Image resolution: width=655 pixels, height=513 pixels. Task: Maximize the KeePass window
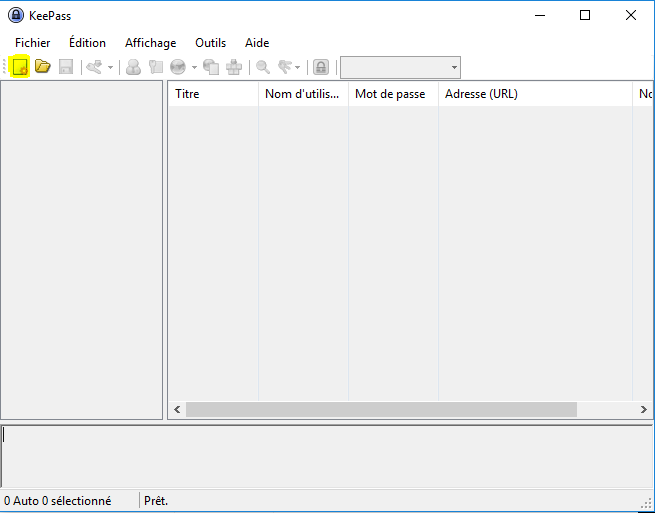tap(585, 15)
